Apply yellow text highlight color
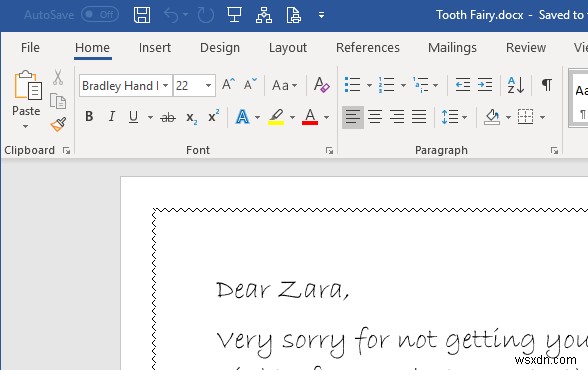This screenshot has height=370, width=588. pos(276,117)
